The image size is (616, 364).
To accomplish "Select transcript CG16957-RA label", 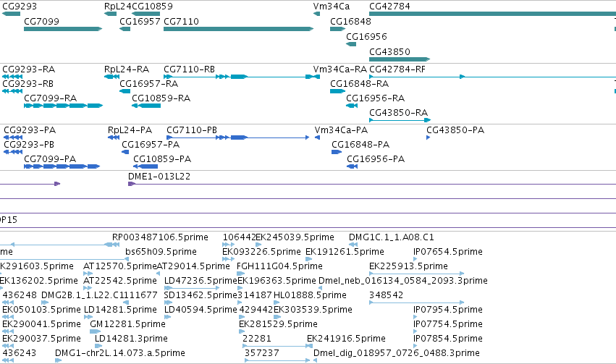I will [149, 84].
